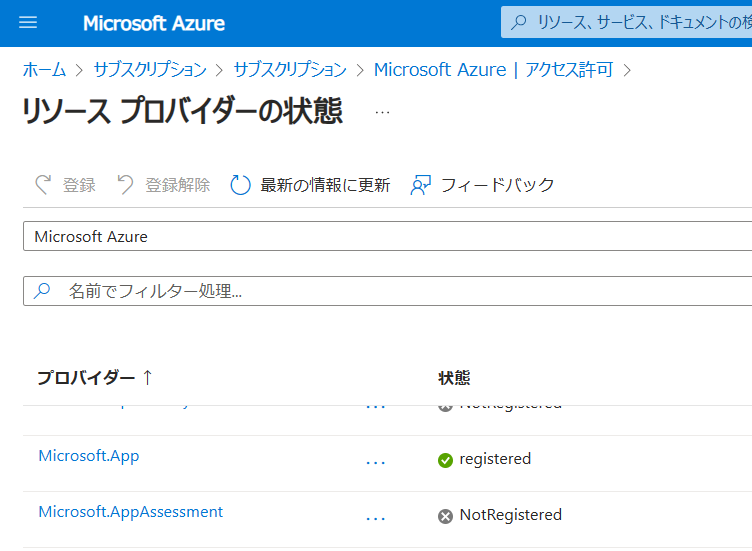This screenshot has width=752, height=551.
Task: Open the ellipsis menu next to page title
Action: [x=382, y=112]
